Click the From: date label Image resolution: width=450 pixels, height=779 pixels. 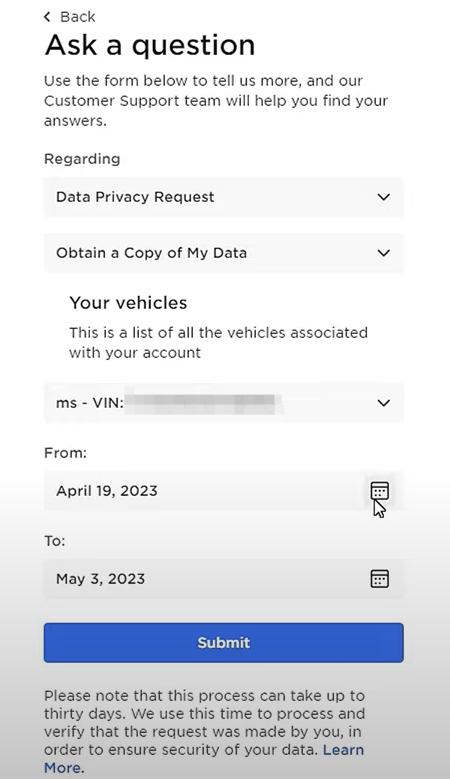pos(65,453)
